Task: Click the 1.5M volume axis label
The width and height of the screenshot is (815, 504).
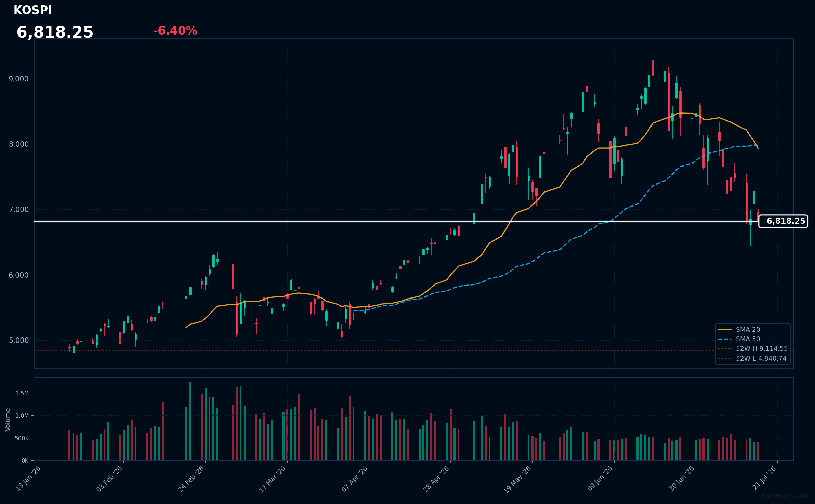Action: click(x=22, y=393)
